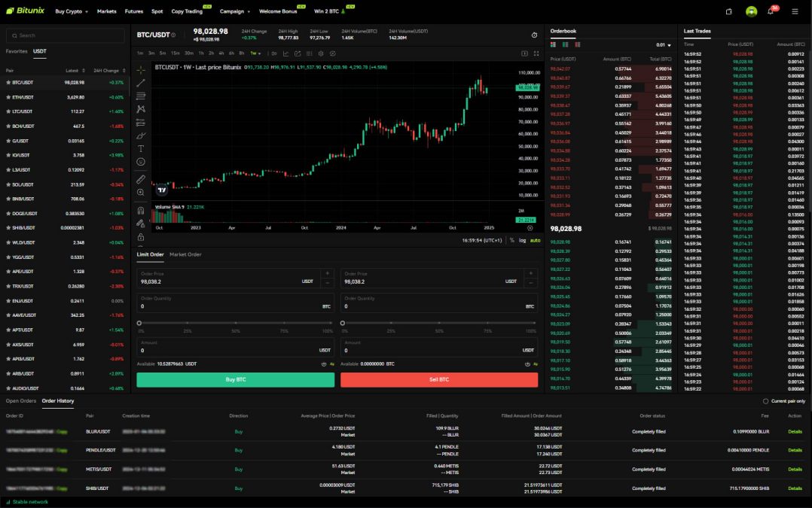Select the ruler measure tool

tap(140, 179)
